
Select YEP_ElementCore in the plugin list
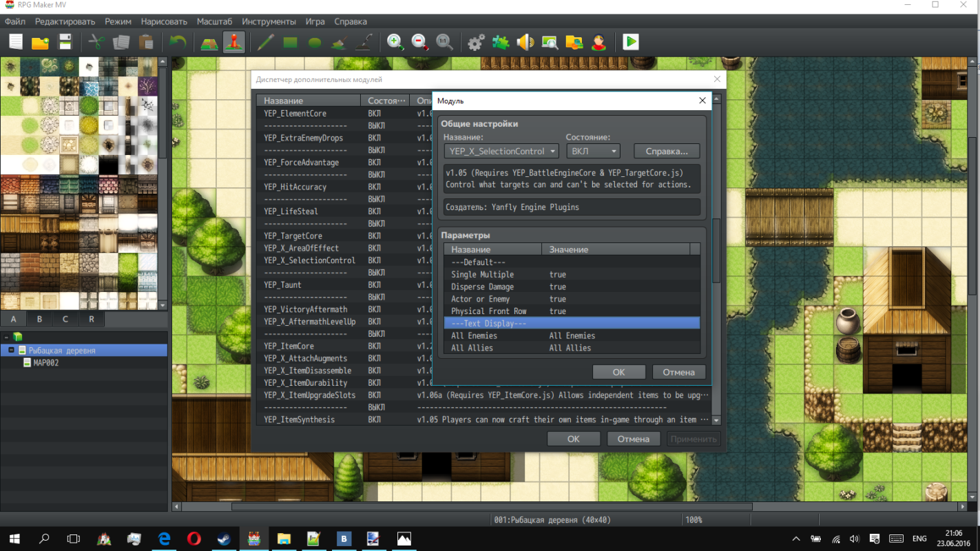295,114
